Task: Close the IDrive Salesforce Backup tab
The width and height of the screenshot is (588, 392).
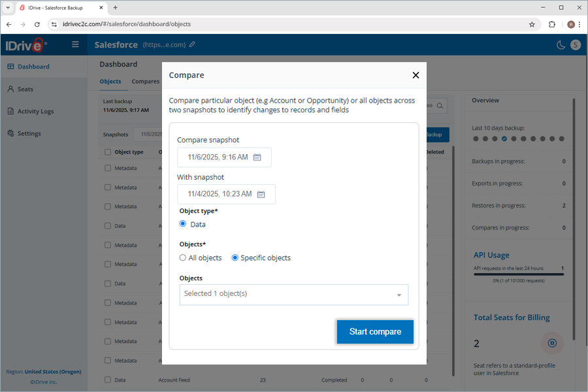Action: (101, 7)
